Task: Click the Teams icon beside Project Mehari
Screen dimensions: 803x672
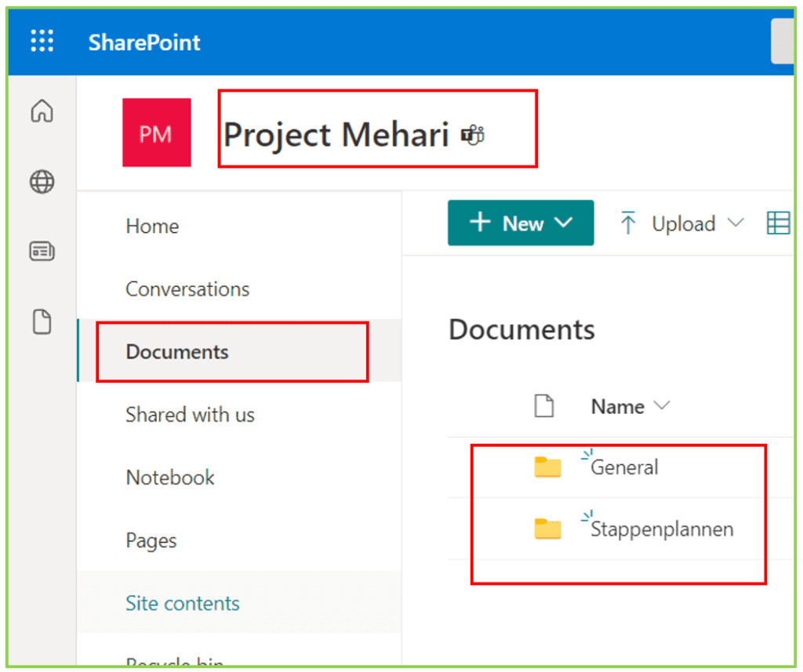Action: 473,135
